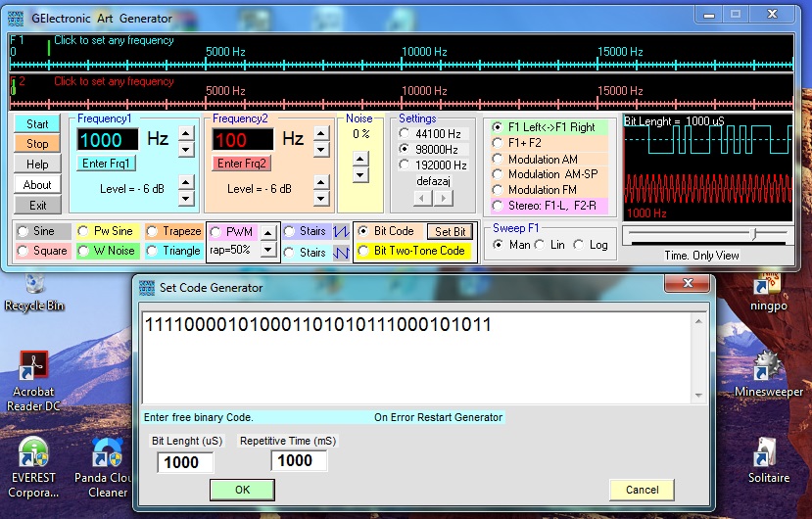Click Set Code Generator title icon

tap(147, 288)
